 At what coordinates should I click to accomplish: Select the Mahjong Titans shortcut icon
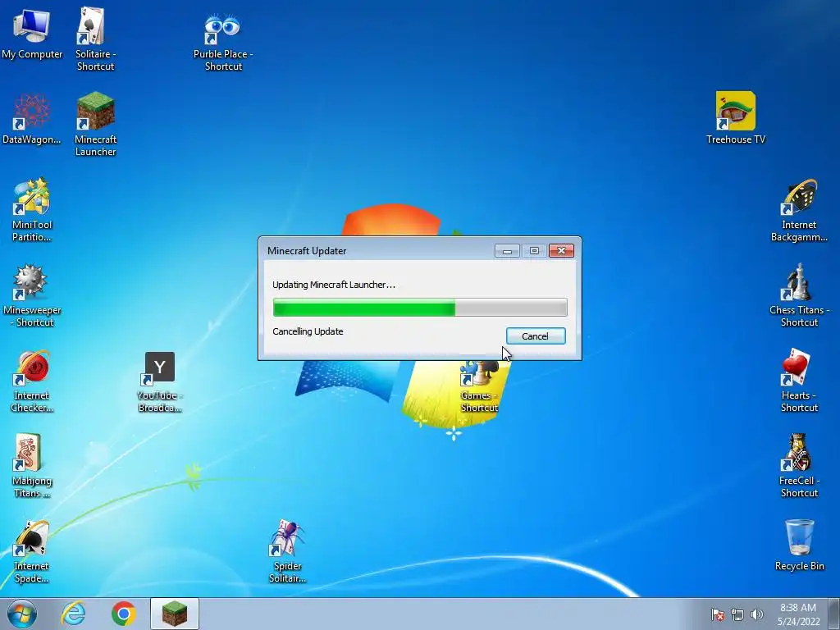point(32,466)
